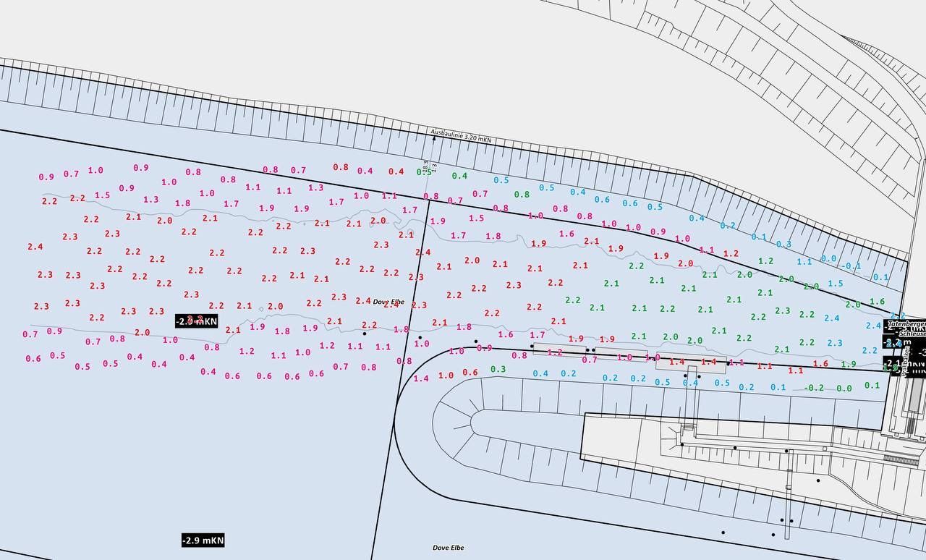Select the green "1.6" sounding value
The image size is (926, 560).
(x=877, y=302)
